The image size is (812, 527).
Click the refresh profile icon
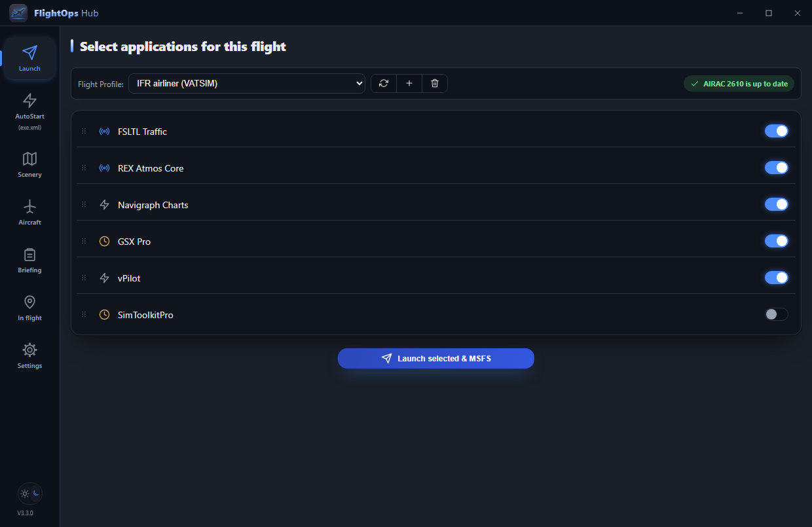coord(384,83)
